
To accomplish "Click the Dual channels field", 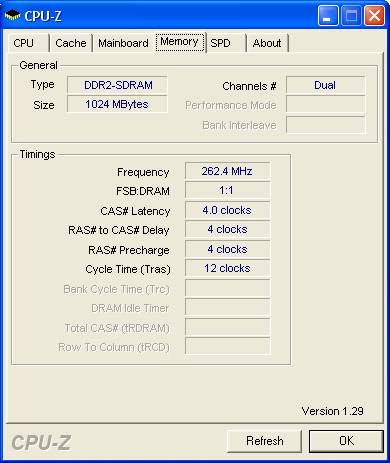I will 325,85.
